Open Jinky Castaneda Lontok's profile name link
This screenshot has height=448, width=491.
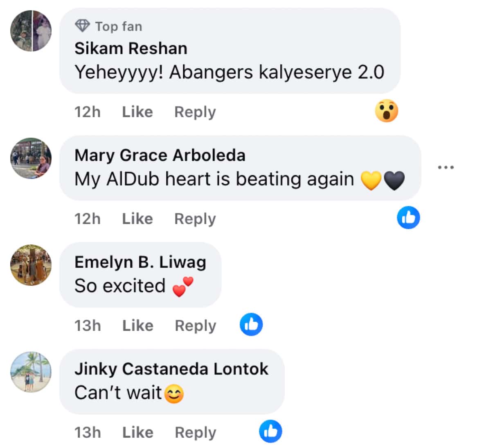(171, 369)
